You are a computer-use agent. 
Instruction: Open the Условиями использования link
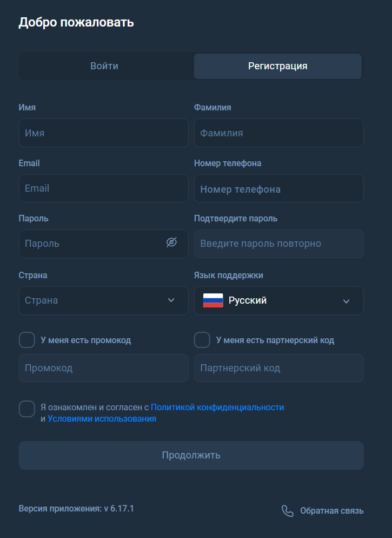coord(102,418)
